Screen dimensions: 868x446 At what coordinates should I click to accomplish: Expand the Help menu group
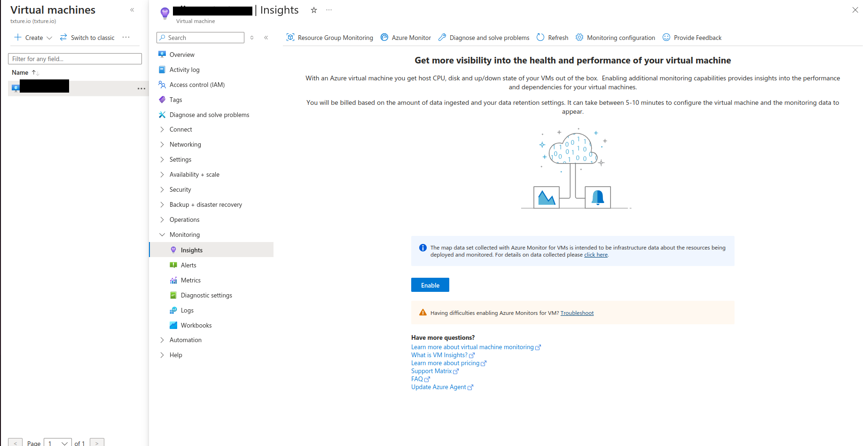point(162,355)
